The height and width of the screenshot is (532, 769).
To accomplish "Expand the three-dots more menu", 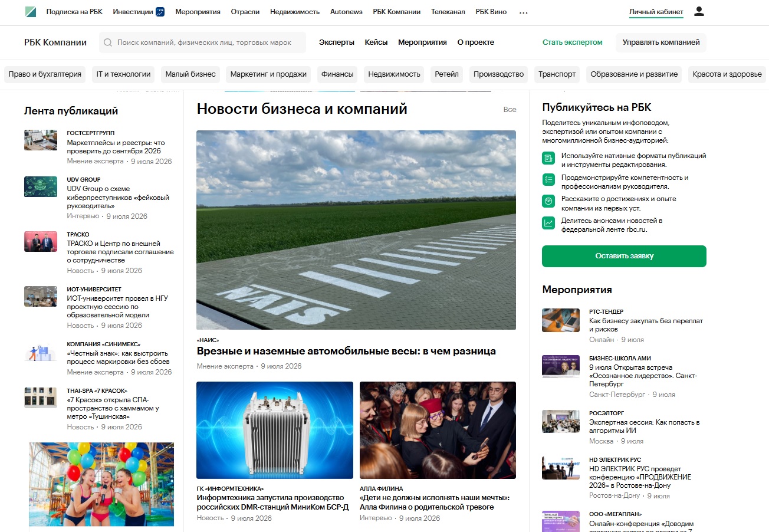I will click(x=524, y=12).
